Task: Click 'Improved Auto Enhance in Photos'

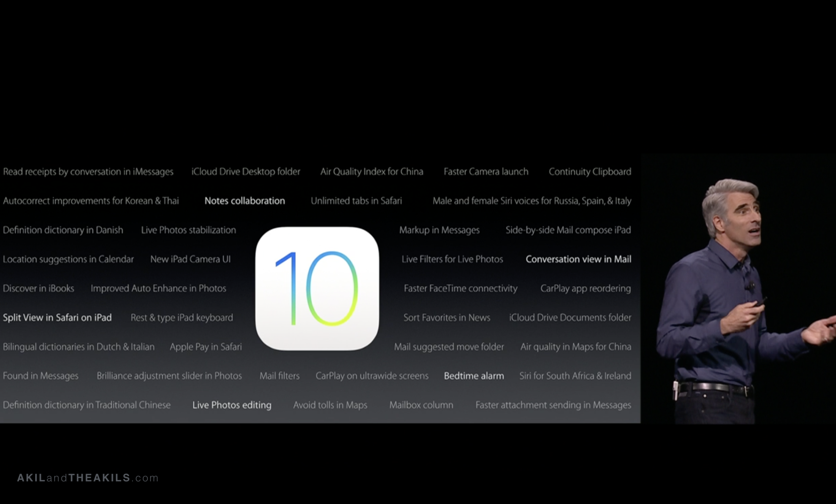Action: click(159, 289)
